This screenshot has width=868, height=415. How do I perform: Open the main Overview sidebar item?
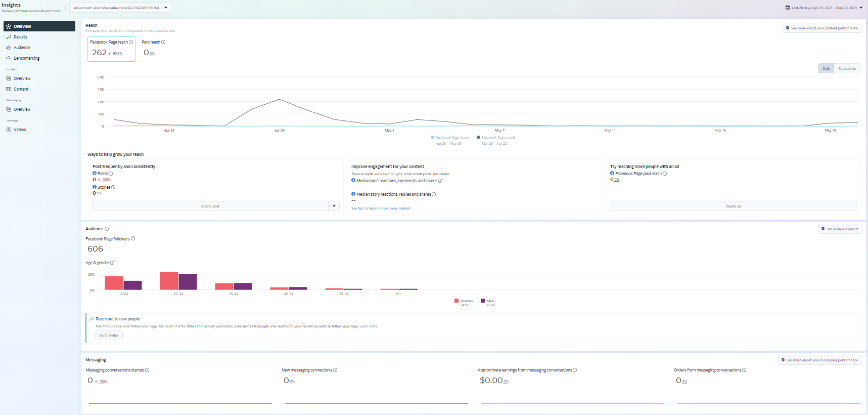(x=39, y=26)
